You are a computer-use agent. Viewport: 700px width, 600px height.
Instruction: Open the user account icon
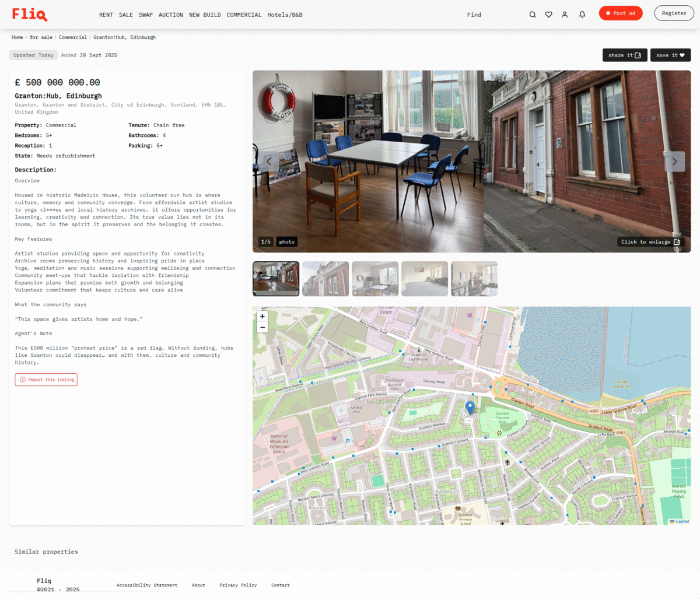tap(565, 13)
